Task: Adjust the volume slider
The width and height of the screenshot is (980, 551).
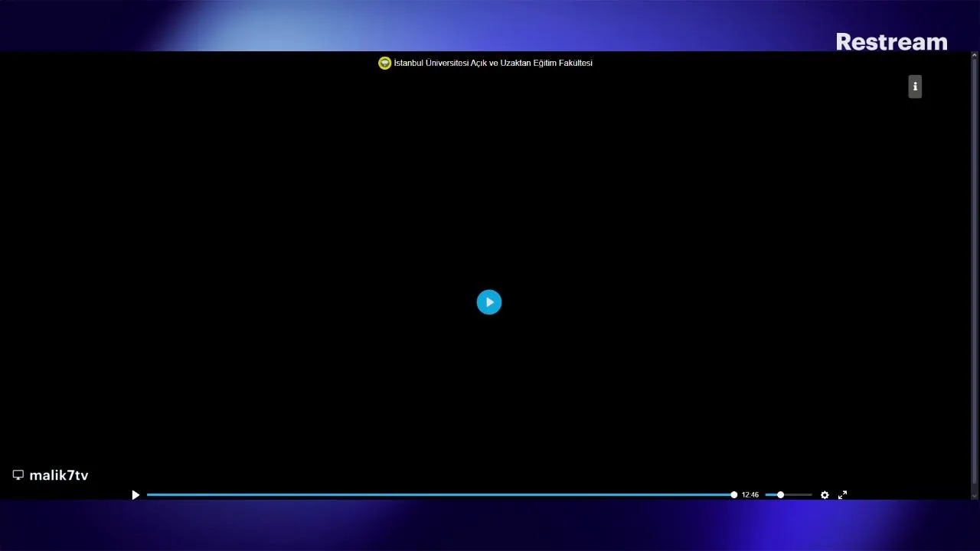Action: tap(789, 495)
